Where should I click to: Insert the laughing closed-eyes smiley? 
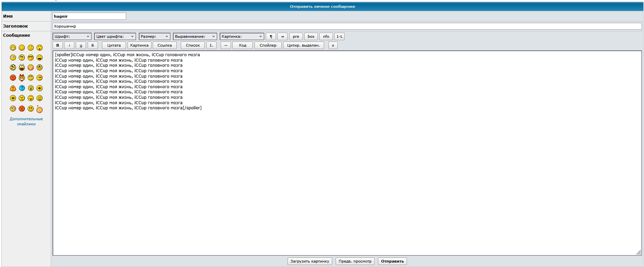pyautogui.click(x=40, y=58)
